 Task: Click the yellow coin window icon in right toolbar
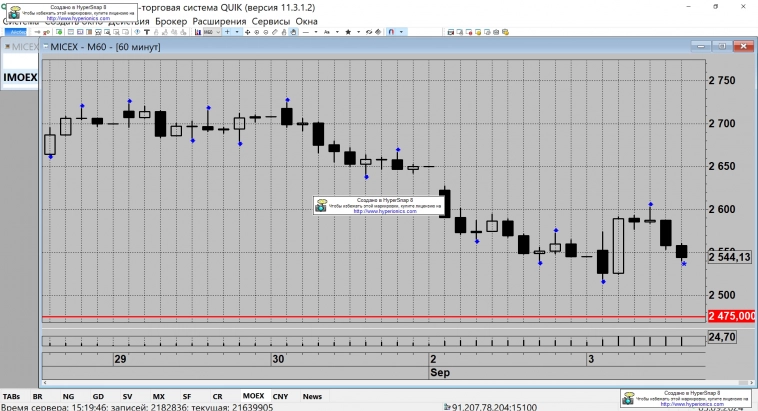click(x=478, y=32)
